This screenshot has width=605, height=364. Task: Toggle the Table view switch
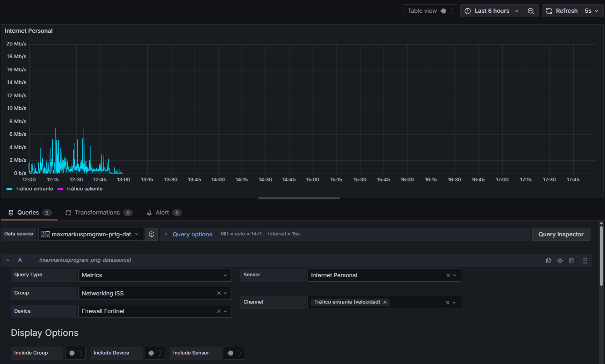point(447,11)
